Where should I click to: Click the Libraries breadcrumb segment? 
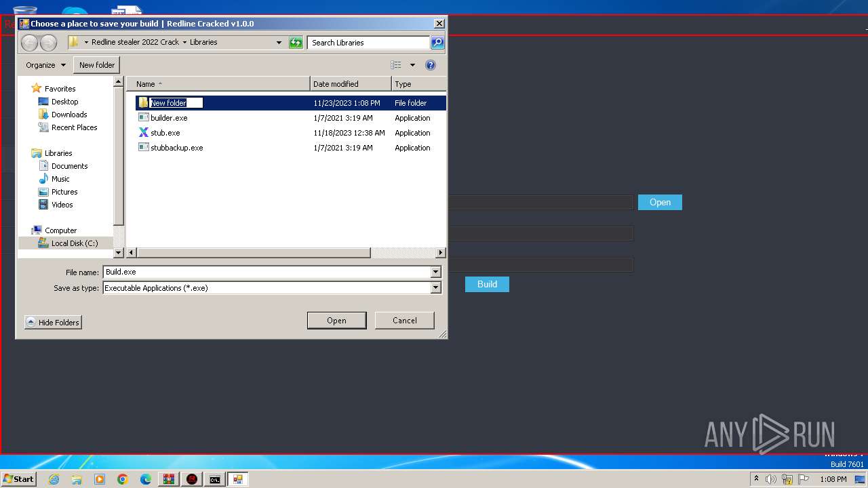tap(203, 42)
